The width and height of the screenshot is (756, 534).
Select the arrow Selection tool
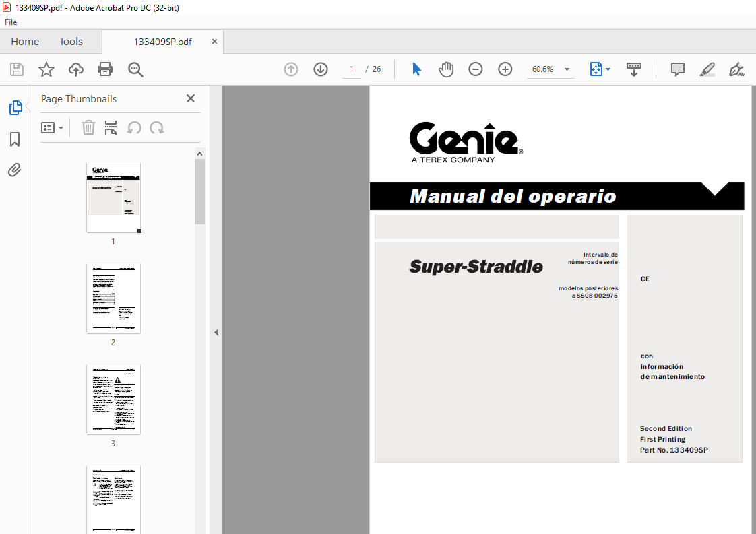click(416, 69)
